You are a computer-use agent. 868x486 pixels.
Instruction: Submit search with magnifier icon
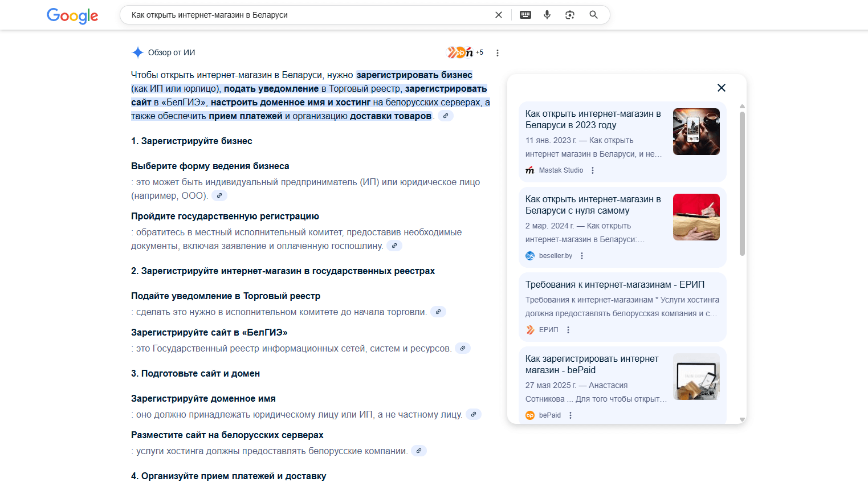(593, 15)
